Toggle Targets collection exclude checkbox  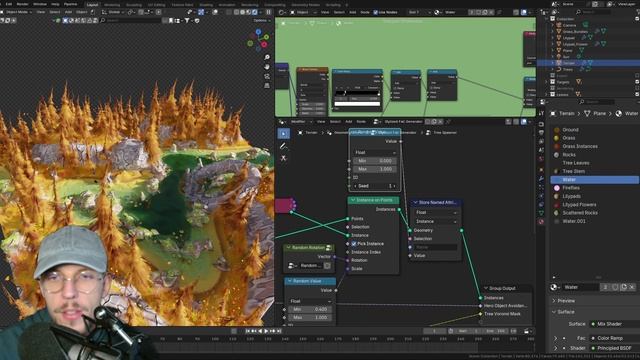pyautogui.click(x=637, y=82)
